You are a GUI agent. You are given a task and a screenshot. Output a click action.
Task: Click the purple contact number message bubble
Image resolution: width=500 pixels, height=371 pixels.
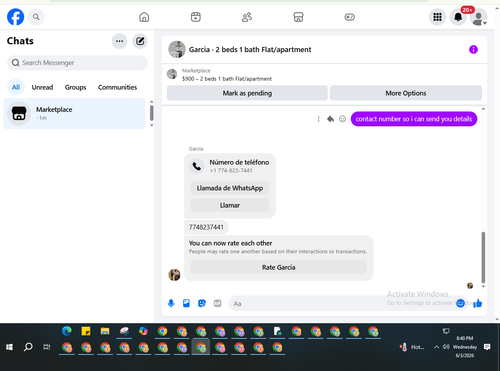click(414, 119)
